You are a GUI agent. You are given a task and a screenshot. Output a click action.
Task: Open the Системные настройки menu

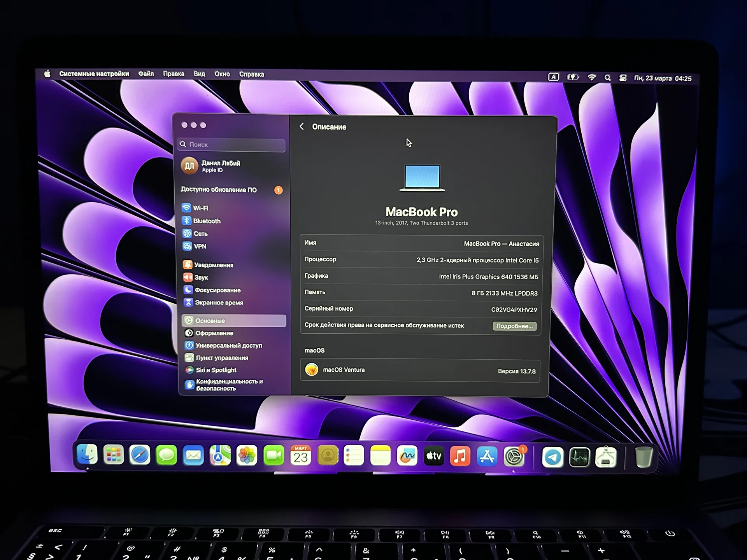tap(94, 73)
